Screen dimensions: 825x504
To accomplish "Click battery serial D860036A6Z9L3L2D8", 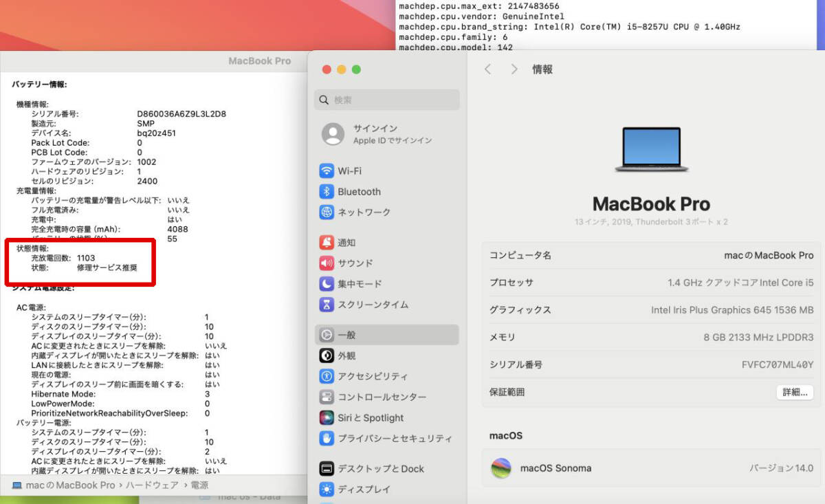I will coord(181,113).
